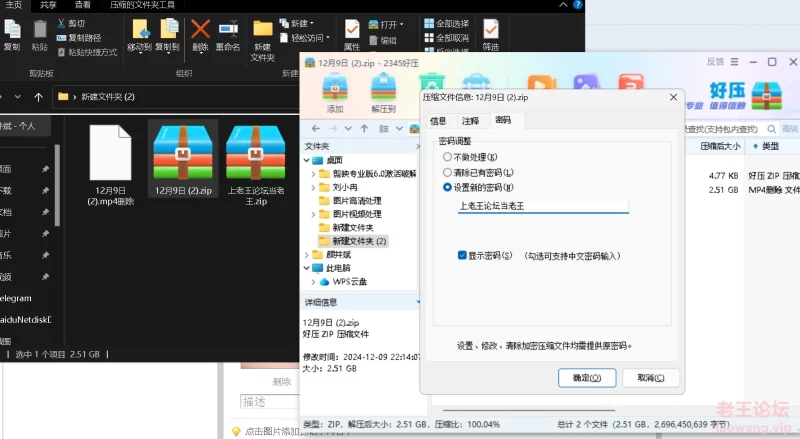The height and width of the screenshot is (439, 800).
Task: Expand the WPS云盘 tree node
Action: coord(313,282)
